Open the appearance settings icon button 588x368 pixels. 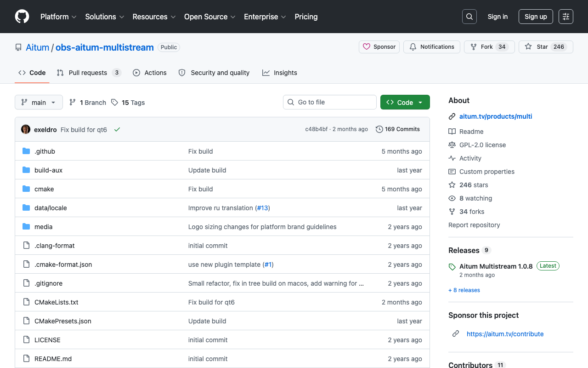click(566, 17)
